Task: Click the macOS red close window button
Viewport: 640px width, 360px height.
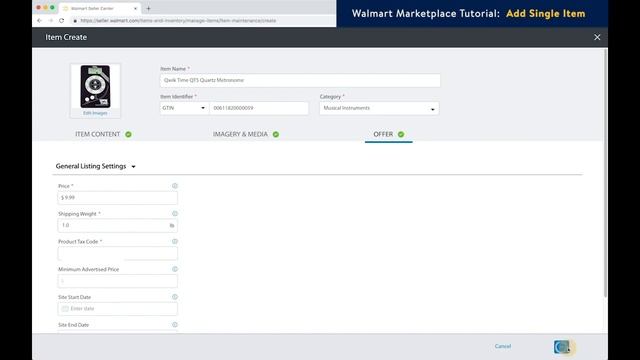Action: pos(38,8)
